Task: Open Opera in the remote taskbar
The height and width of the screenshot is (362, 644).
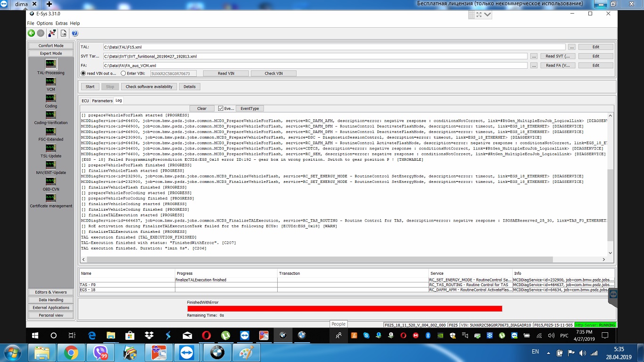Action: click(x=206, y=335)
